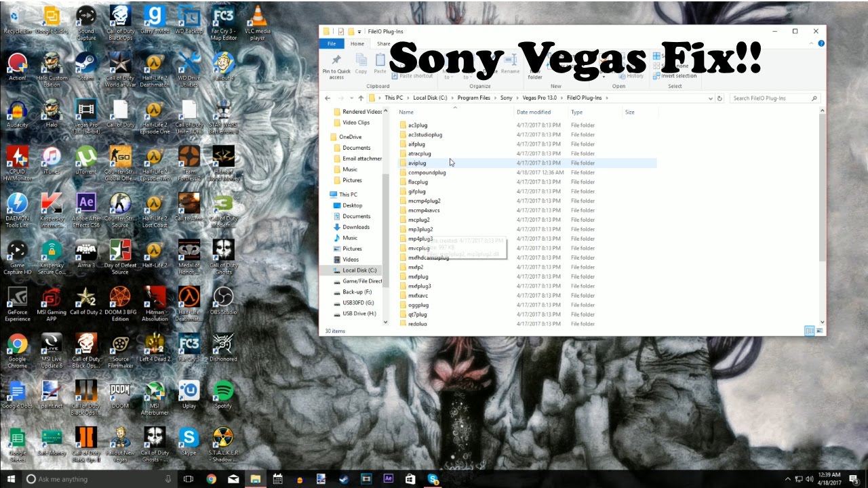Open the Vegas Pro 13.0 desktop shortcut
Image resolution: width=868 pixels, height=488 pixels.
click(86, 115)
